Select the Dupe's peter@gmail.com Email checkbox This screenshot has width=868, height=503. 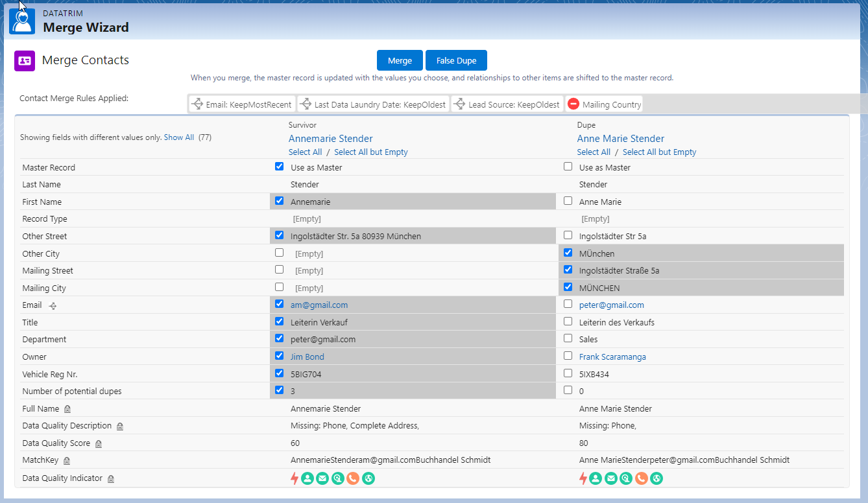[x=568, y=304]
